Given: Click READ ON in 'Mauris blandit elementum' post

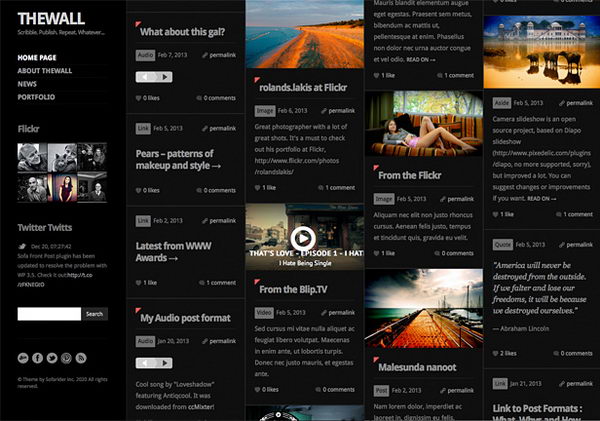Looking at the screenshot, I should (x=421, y=60).
